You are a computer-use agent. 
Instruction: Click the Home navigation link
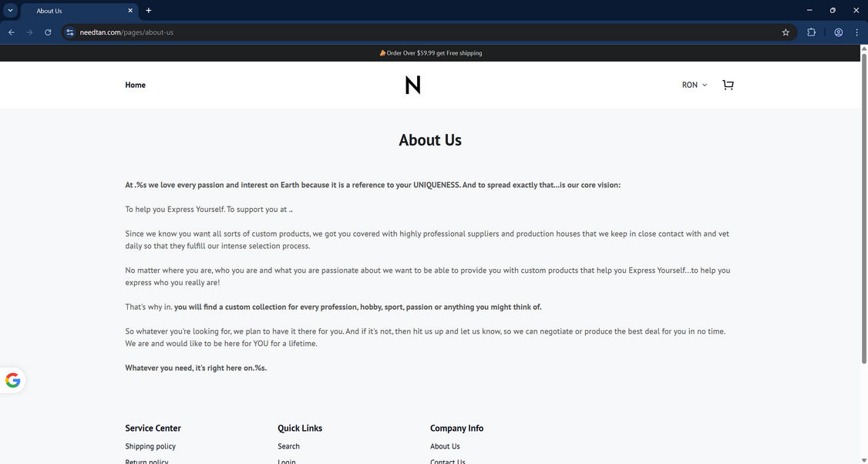click(x=135, y=85)
